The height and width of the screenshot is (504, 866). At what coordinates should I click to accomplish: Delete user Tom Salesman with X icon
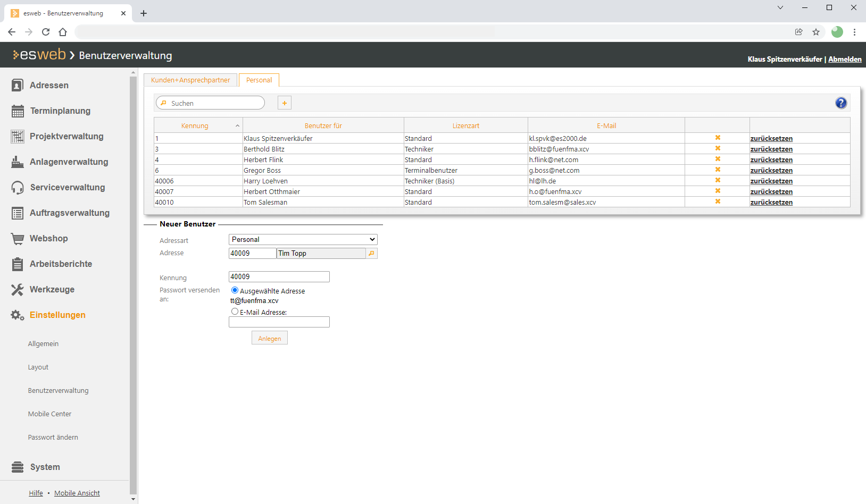click(718, 201)
